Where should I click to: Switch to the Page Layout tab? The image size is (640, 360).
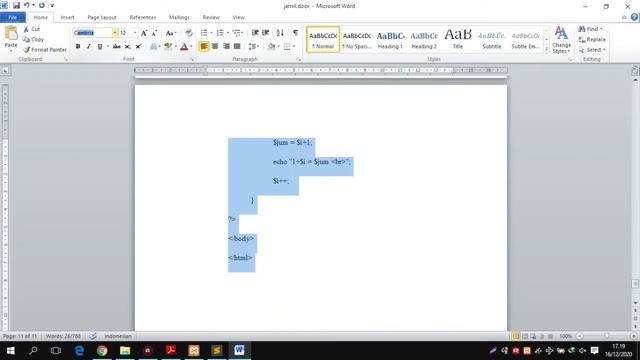102,17
